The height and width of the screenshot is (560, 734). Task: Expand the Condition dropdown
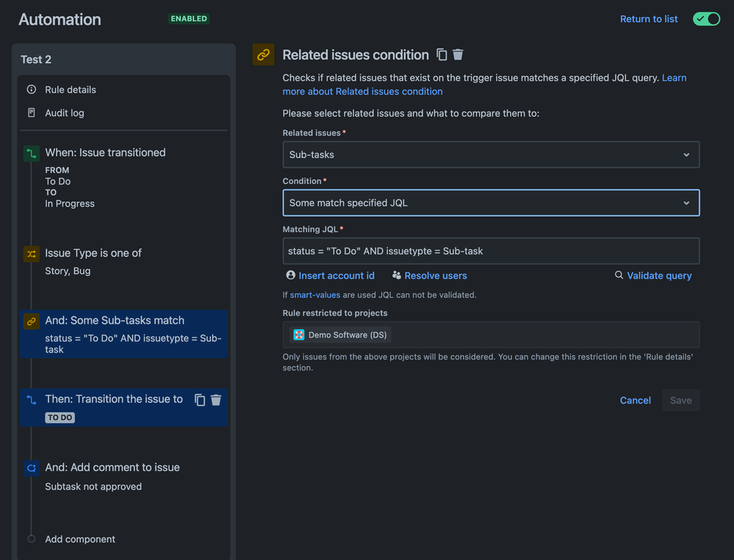pos(491,203)
